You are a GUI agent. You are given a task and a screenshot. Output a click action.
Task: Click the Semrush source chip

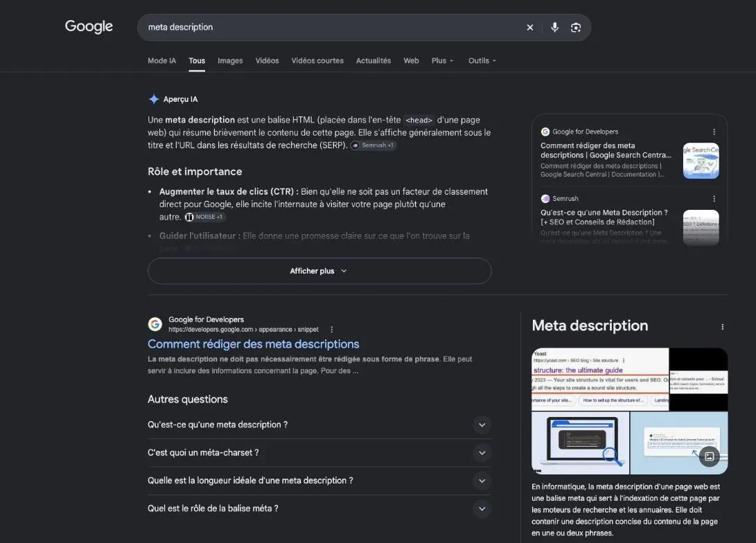click(373, 145)
